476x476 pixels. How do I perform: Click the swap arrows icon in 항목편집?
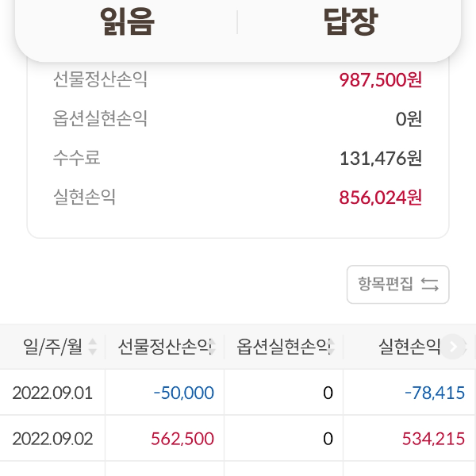pyautogui.click(x=430, y=285)
